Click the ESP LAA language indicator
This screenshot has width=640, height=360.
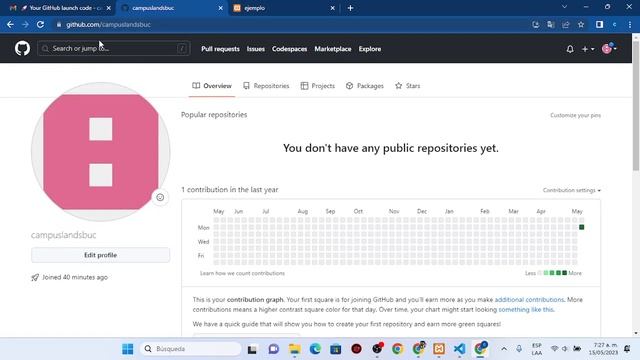pos(537,349)
